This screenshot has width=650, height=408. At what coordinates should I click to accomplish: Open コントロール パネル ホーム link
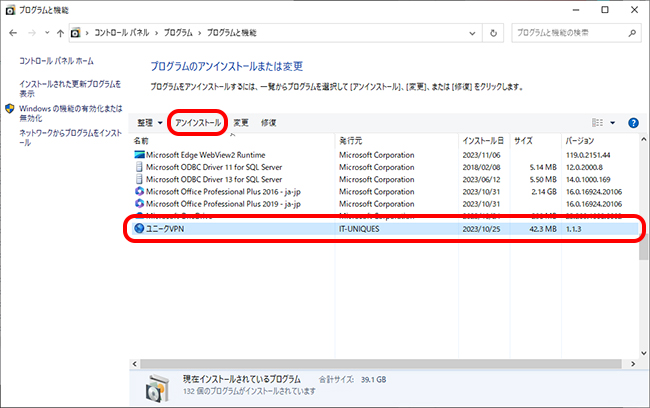(x=56, y=61)
